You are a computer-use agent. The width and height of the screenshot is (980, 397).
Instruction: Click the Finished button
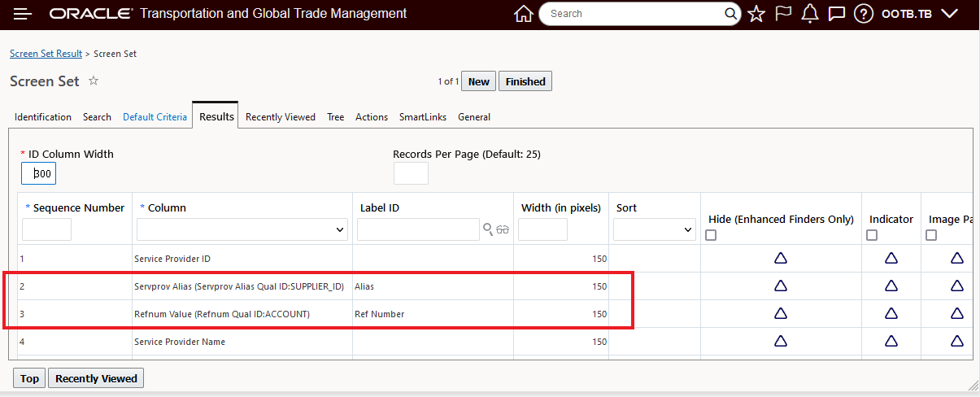pyautogui.click(x=525, y=81)
